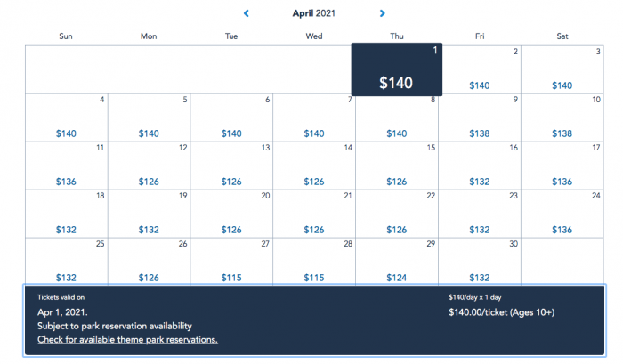Advance to next month with right arrow
The height and width of the screenshot is (364, 623).
click(382, 13)
